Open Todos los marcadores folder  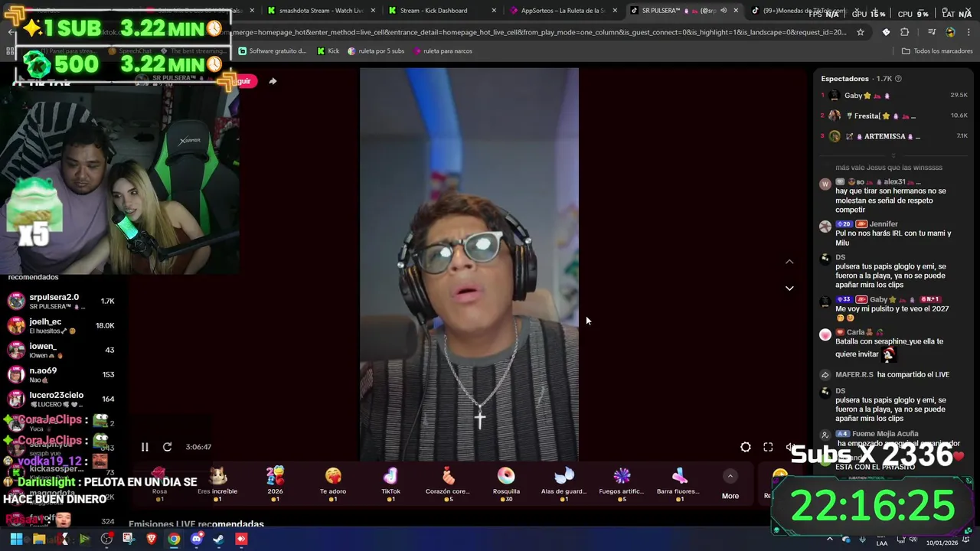(x=937, y=51)
